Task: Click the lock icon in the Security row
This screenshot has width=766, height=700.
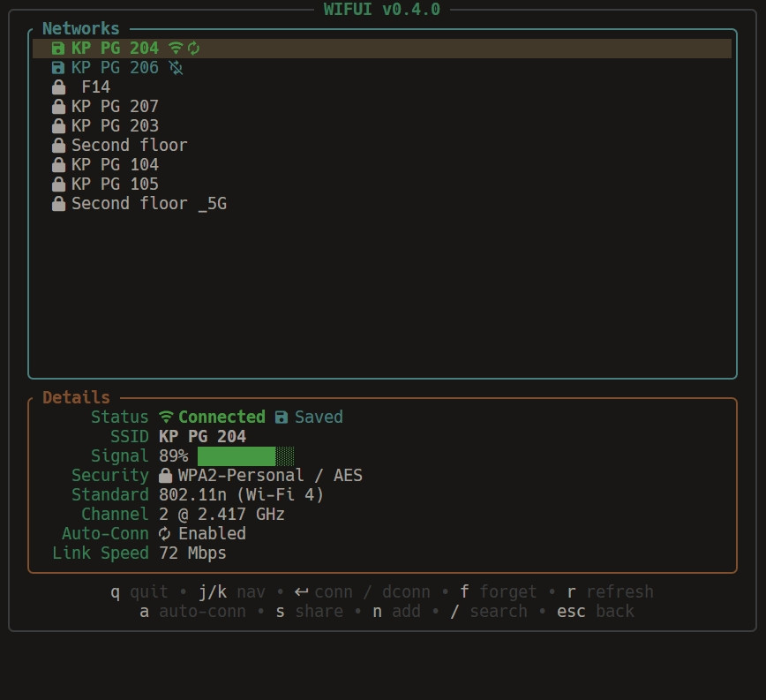Action: pyautogui.click(x=165, y=476)
